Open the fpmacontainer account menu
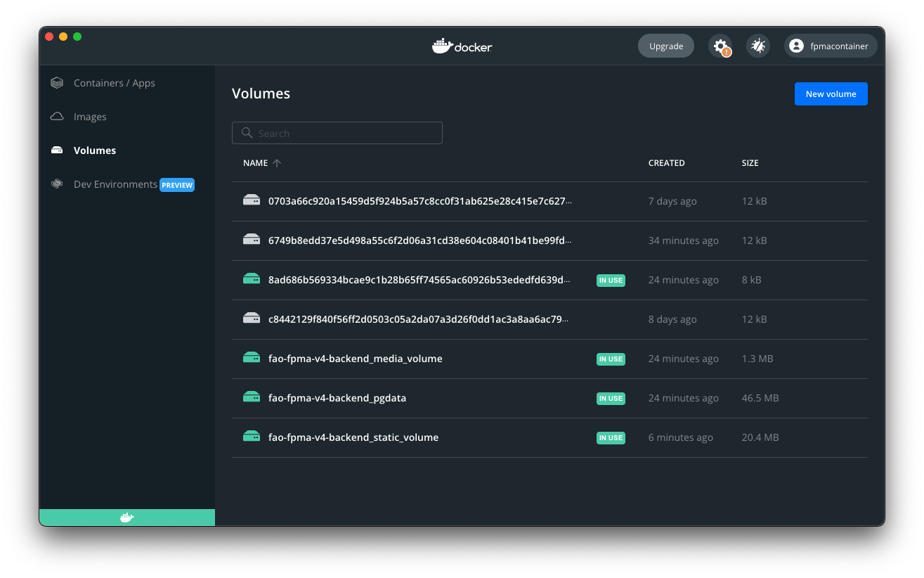Screen dimensions: 924x578 pos(831,46)
